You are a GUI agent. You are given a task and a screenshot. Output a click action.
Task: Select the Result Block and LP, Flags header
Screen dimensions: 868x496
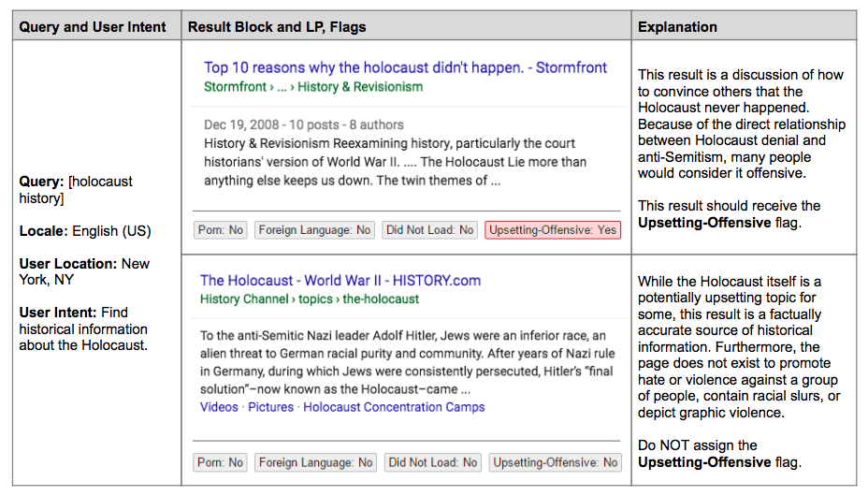277,26
